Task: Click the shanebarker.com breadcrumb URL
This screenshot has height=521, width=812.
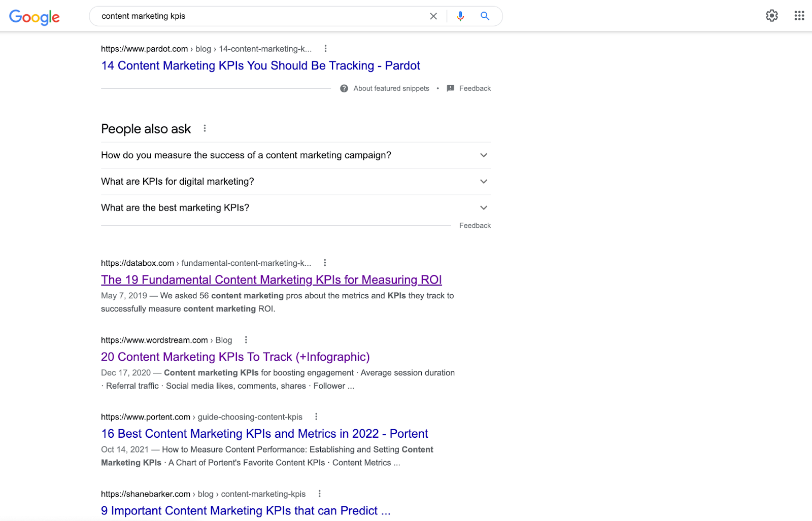Action: 203,494
